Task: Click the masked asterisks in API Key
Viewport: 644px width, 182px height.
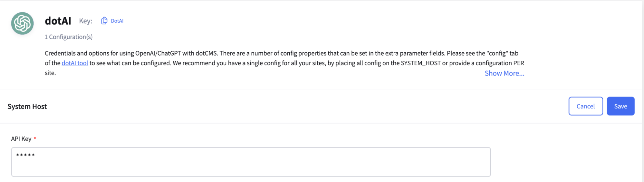Action: 25,156
